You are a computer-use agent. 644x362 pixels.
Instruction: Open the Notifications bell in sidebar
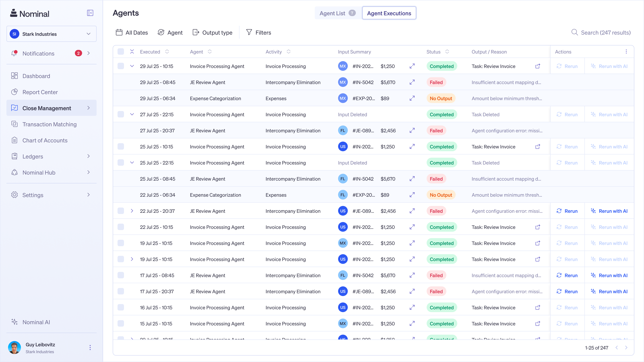pyautogui.click(x=14, y=53)
